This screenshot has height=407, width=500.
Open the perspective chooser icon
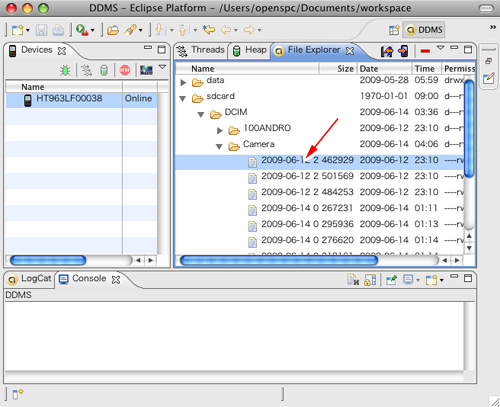(x=394, y=30)
